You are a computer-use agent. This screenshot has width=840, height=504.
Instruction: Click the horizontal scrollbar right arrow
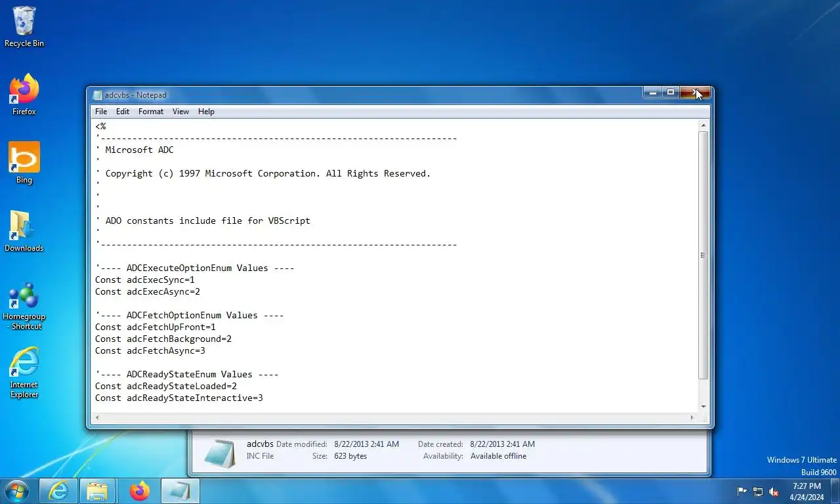[x=692, y=417]
